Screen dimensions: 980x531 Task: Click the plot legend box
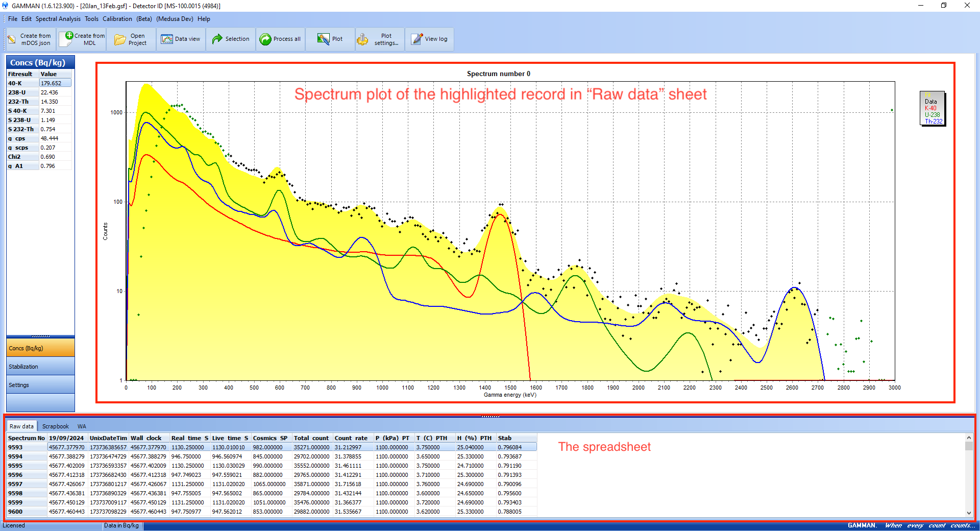[x=933, y=108]
